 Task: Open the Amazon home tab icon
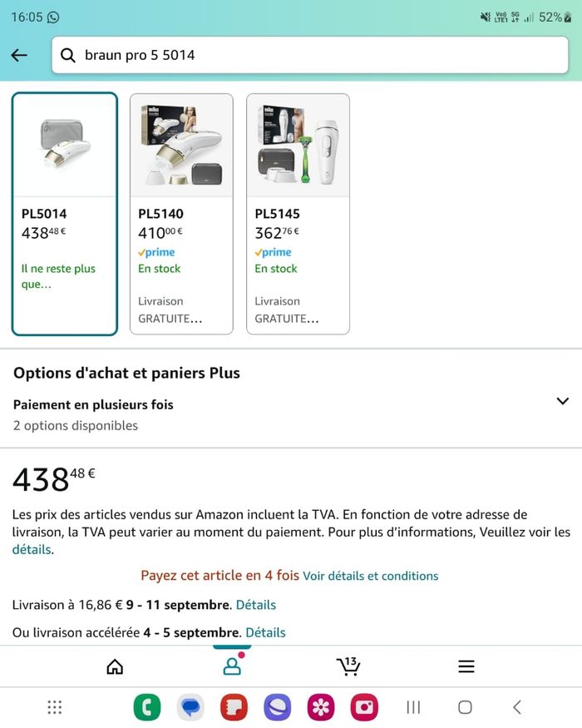115,666
